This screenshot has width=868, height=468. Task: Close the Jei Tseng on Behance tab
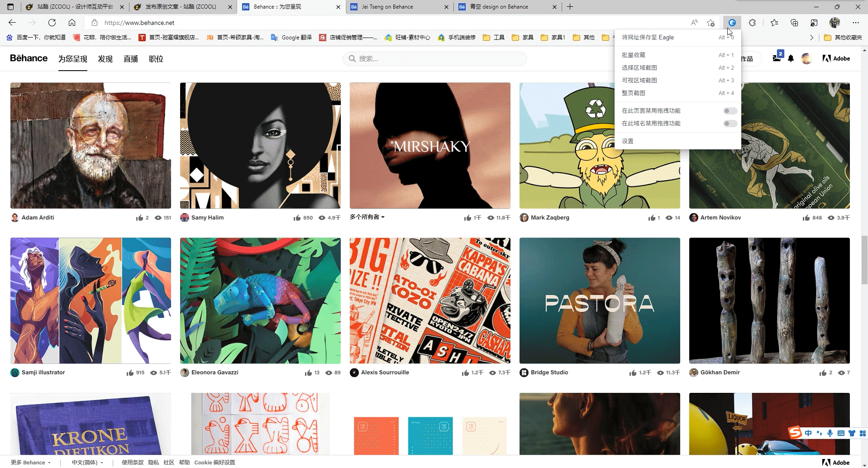pos(446,7)
